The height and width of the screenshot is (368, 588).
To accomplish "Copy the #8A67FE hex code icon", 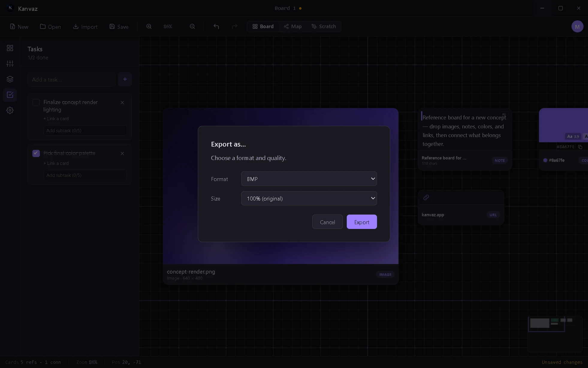I will (x=580, y=147).
